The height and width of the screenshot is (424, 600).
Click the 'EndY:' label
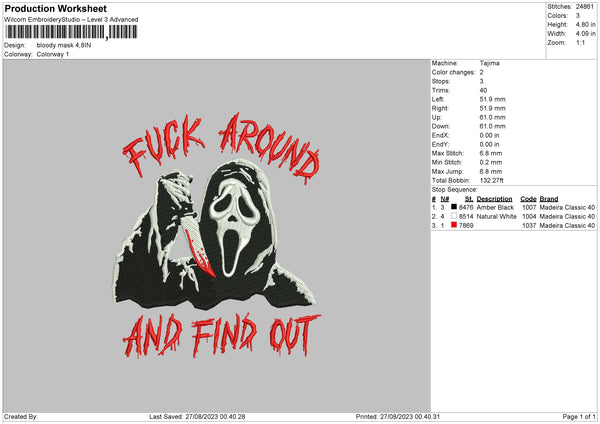[x=440, y=144]
